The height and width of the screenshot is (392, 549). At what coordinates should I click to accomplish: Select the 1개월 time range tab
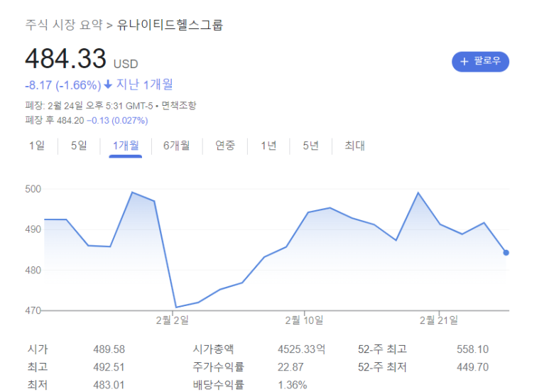pyautogui.click(x=125, y=146)
